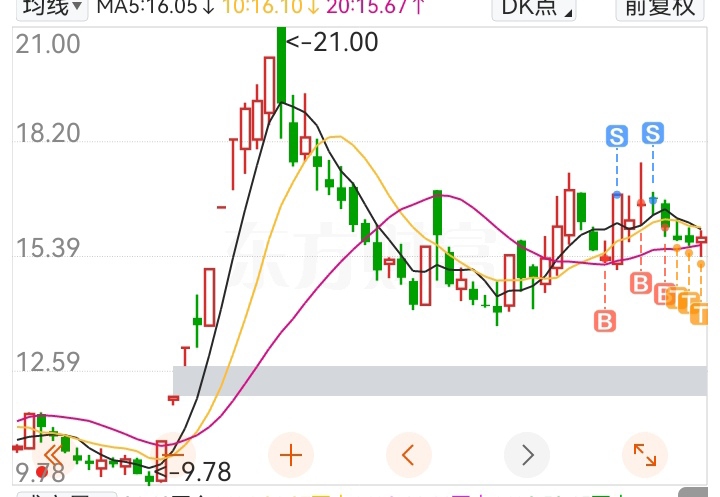Open the DK点 dropdown selector

(534, 8)
